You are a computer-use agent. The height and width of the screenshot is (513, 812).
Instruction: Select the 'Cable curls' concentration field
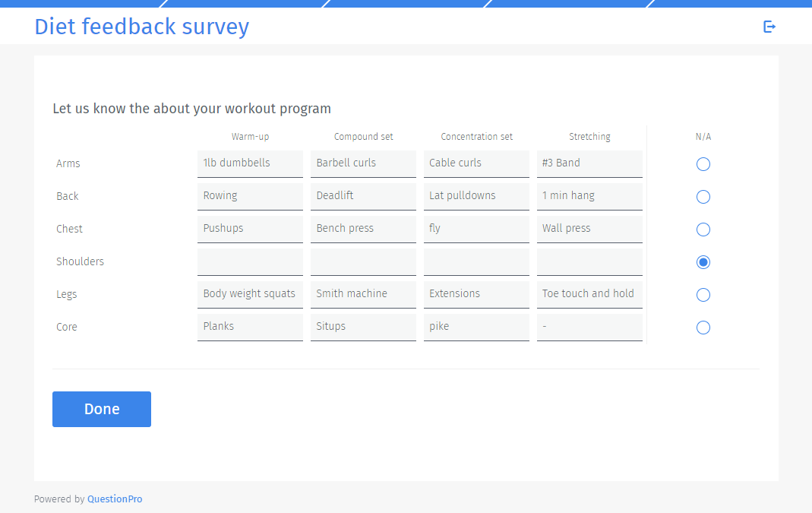[x=476, y=163]
